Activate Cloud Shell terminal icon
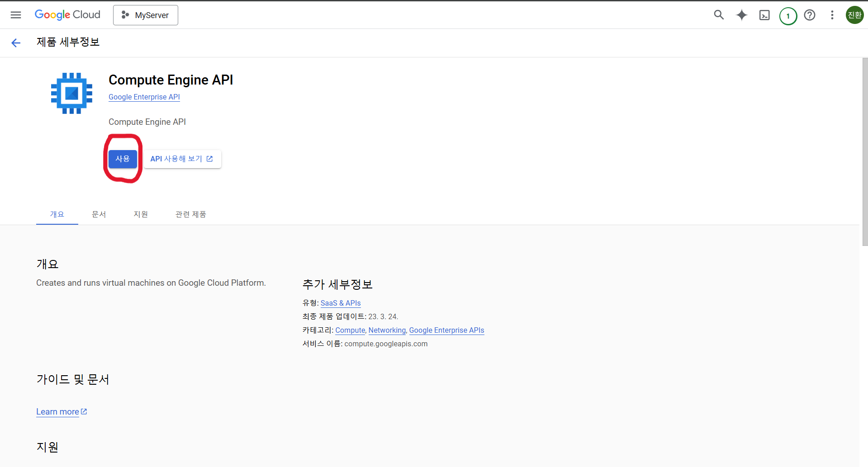 (x=764, y=15)
